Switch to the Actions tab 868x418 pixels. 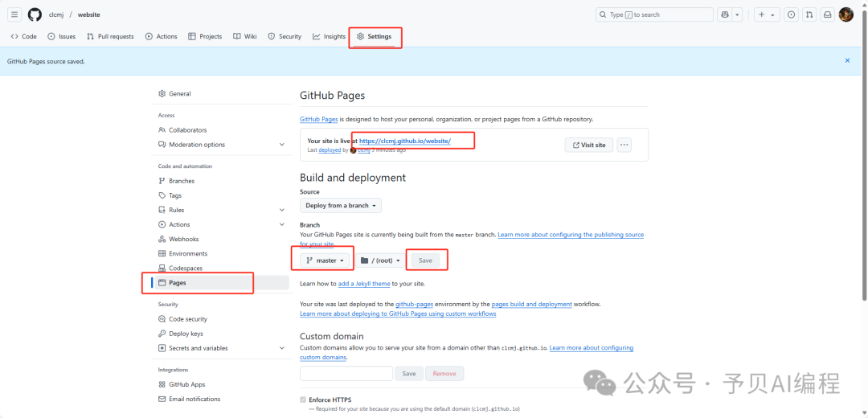coord(161,36)
